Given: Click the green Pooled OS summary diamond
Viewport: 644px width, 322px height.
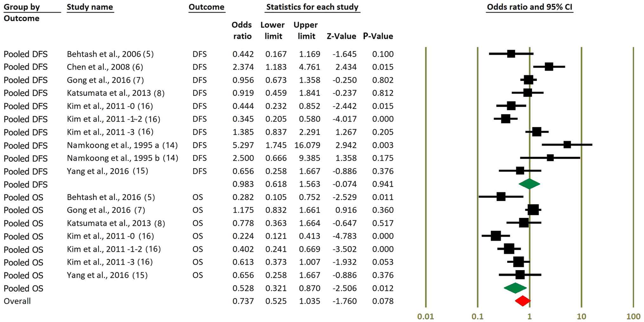Looking at the screenshot, I should [515, 288].
